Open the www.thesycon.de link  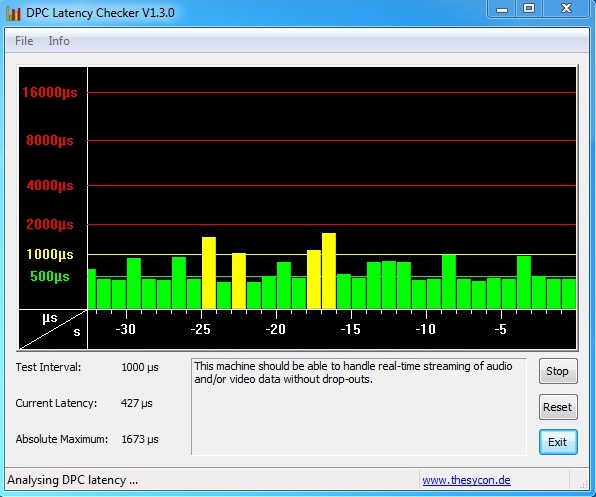(x=466, y=480)
